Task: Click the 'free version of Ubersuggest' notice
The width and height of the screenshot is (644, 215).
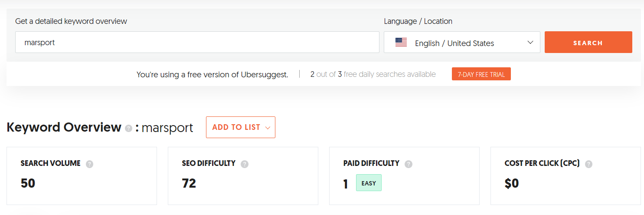Action: [x=212, y=74]
